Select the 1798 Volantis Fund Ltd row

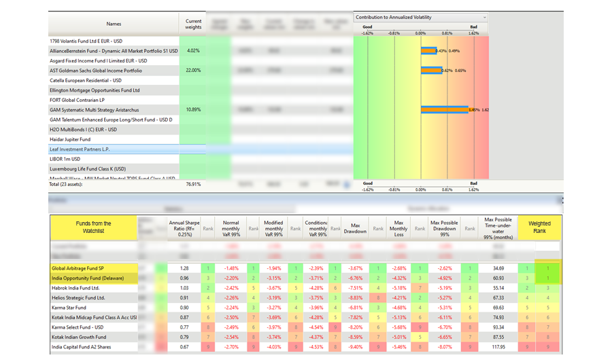pos(114,41)
